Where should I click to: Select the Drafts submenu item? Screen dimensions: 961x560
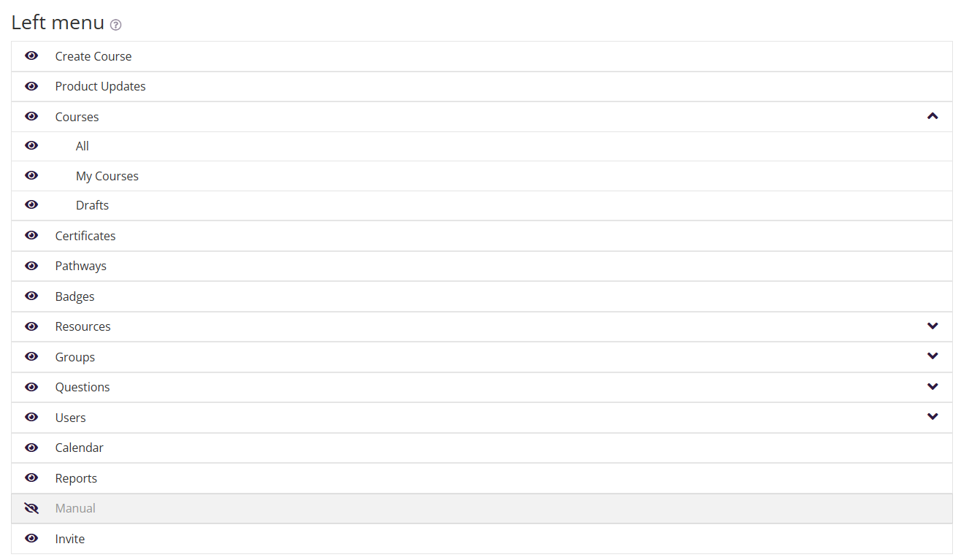point(92,206)
